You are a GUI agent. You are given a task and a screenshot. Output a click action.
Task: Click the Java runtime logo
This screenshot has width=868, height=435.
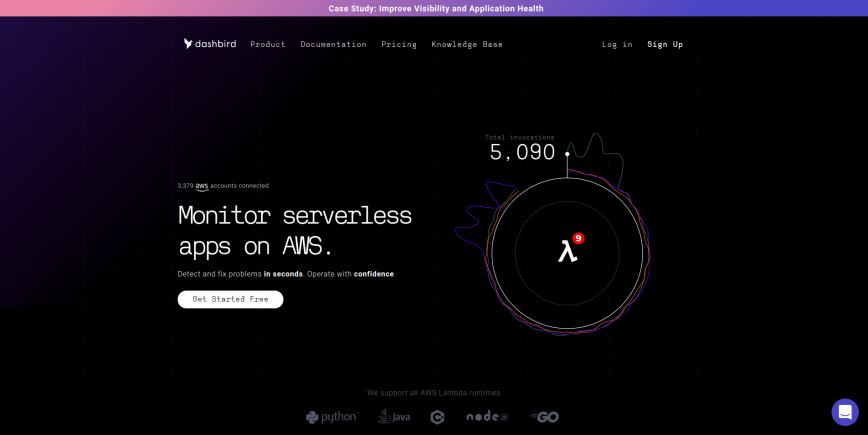pyautogui.click(x=394, y=416)
